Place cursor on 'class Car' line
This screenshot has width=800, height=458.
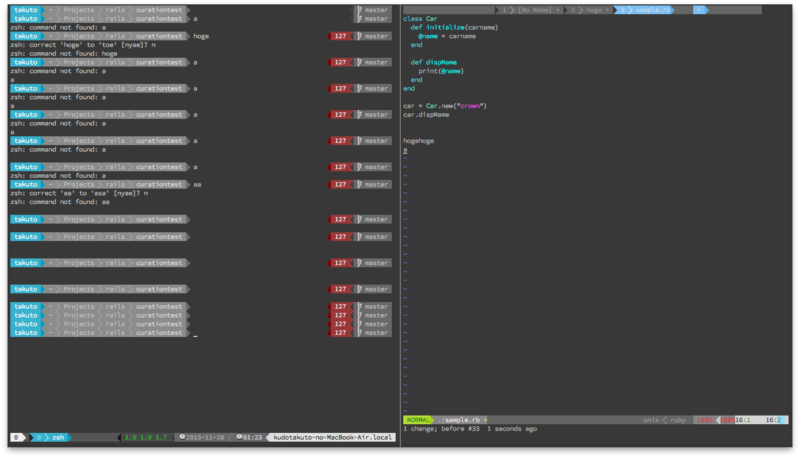point(420,18)
